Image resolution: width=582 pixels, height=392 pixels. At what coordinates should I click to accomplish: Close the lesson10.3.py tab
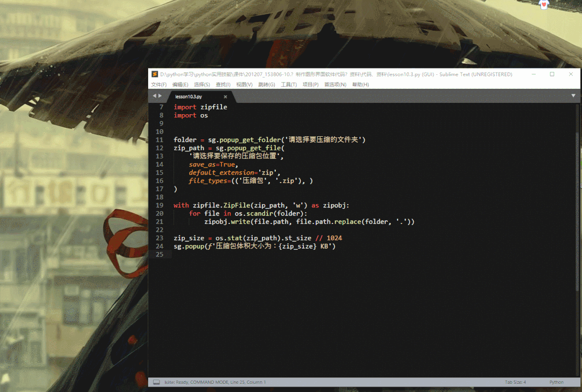pos(225,96)
